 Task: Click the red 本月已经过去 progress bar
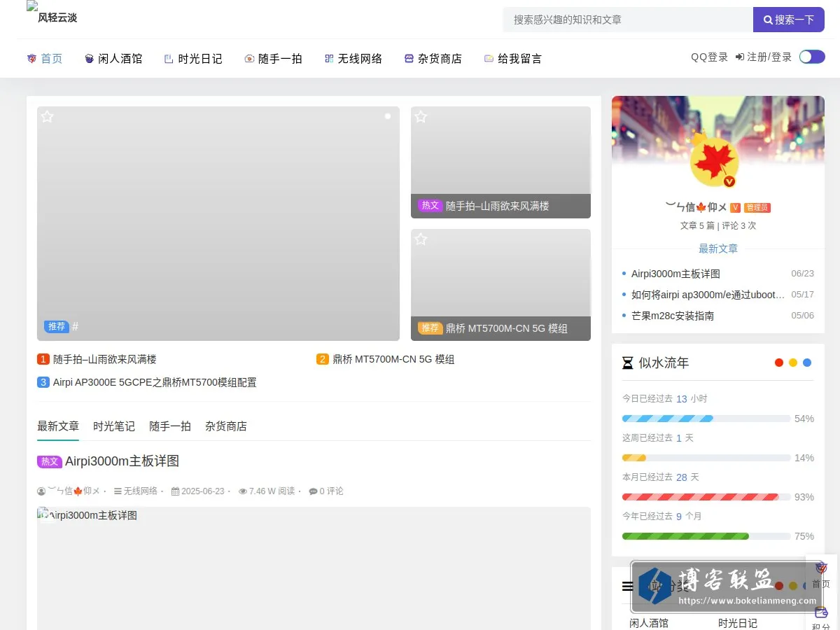pyautogui.click(x=701, y=497)
